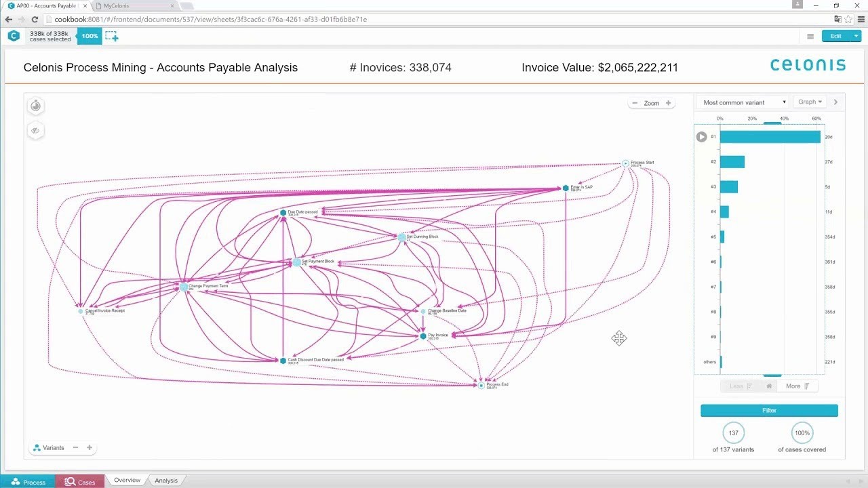Click the browser address bar
Screen dimensions: 868x488
click(434, 20)
